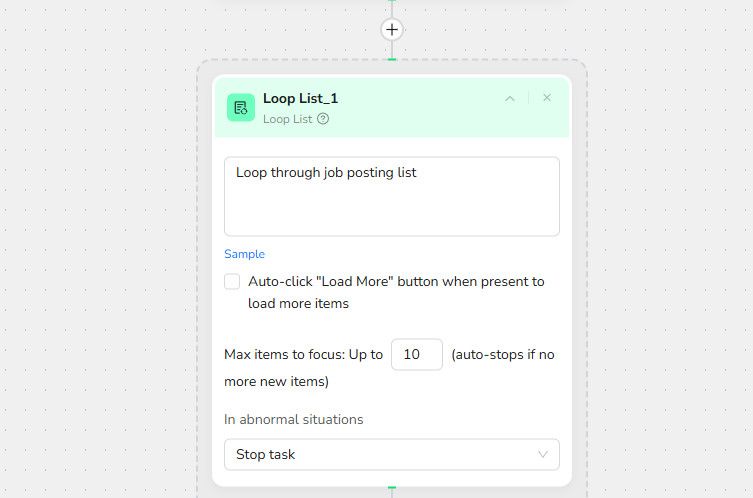Open the Sample link

tap(244, 254)
